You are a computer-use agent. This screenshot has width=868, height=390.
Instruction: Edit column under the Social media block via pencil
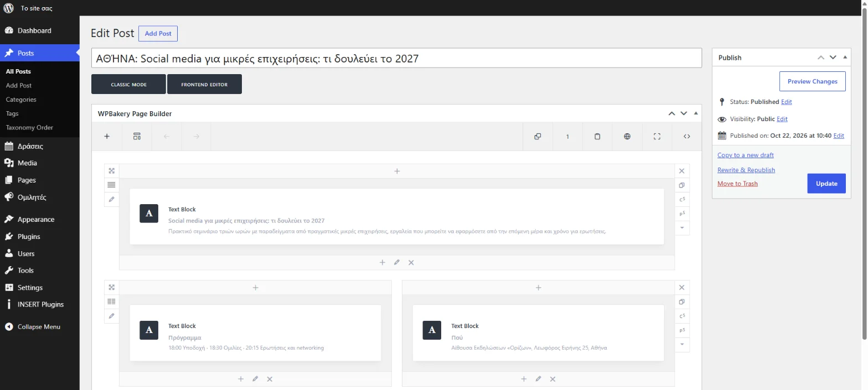pyautogui.click(x=396, y=262)
